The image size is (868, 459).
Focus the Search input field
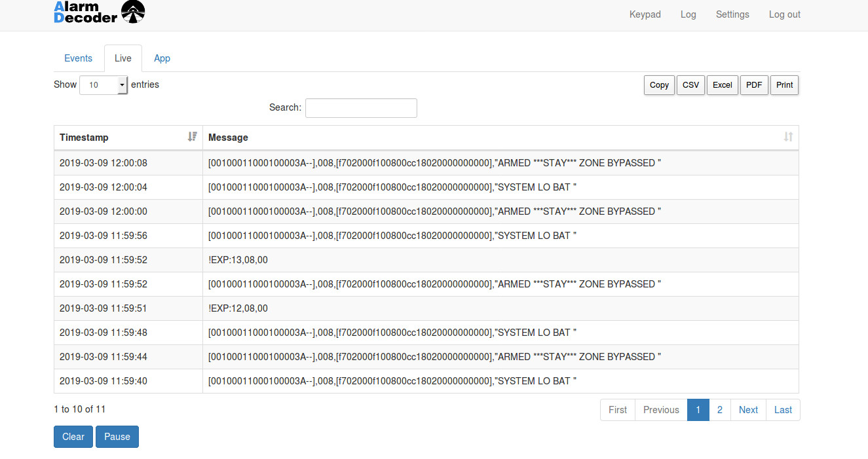tap(361, 108)
